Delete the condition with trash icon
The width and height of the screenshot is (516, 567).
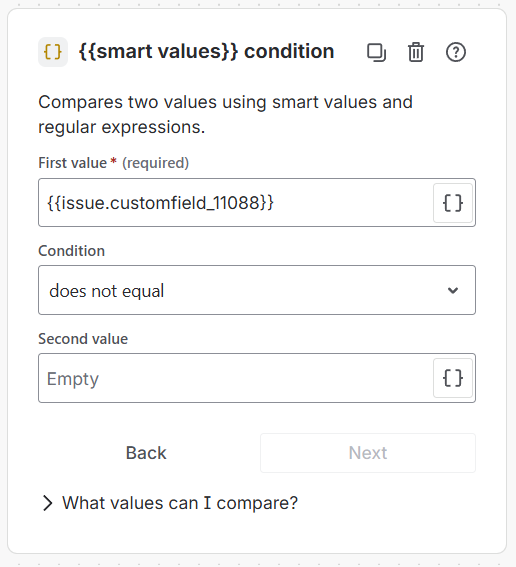click(x=416, y=52)
